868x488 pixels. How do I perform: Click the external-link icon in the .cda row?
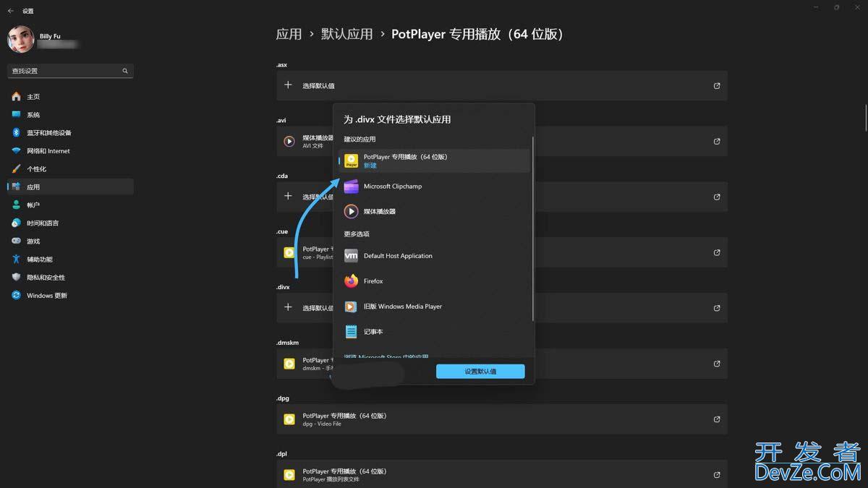coord(717,197)
